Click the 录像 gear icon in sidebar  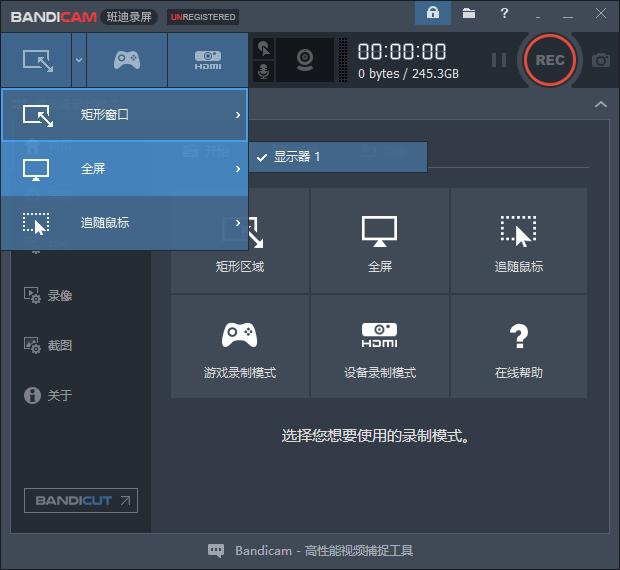tap(32, 295)
